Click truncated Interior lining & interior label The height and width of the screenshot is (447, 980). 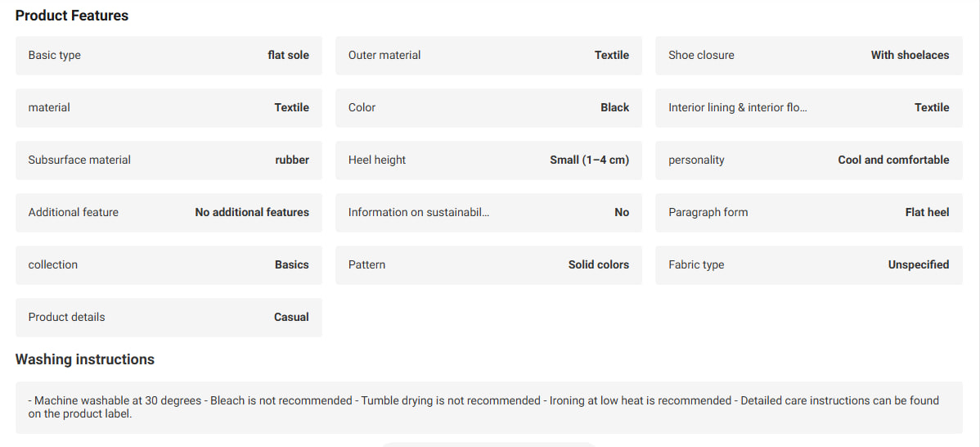pos(738,107)
